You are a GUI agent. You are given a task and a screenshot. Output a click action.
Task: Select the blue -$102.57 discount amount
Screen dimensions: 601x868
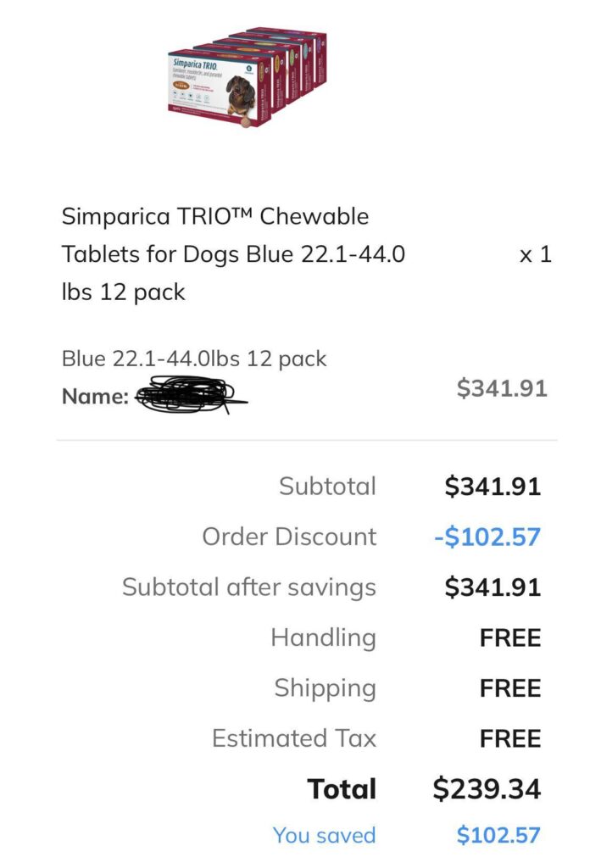point(487,537)
